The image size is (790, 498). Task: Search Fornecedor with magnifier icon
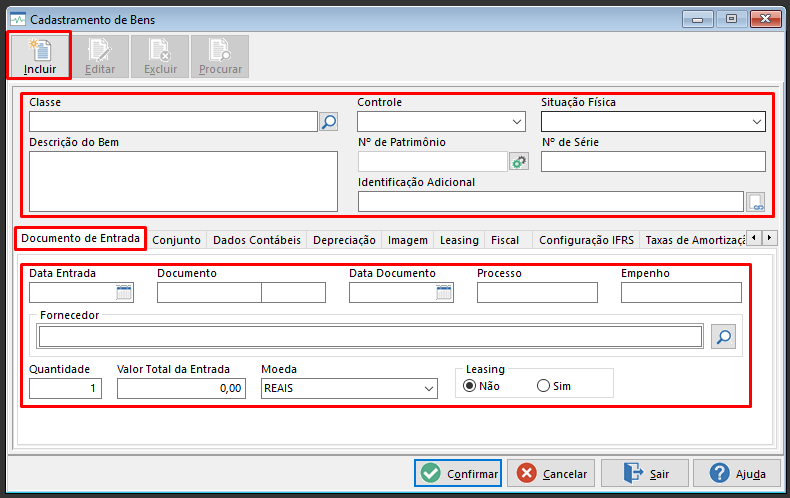click(723, 337)
